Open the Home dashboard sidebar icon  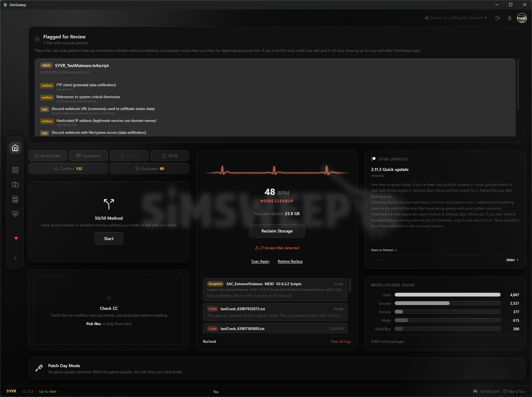click(x=15, y=148)
